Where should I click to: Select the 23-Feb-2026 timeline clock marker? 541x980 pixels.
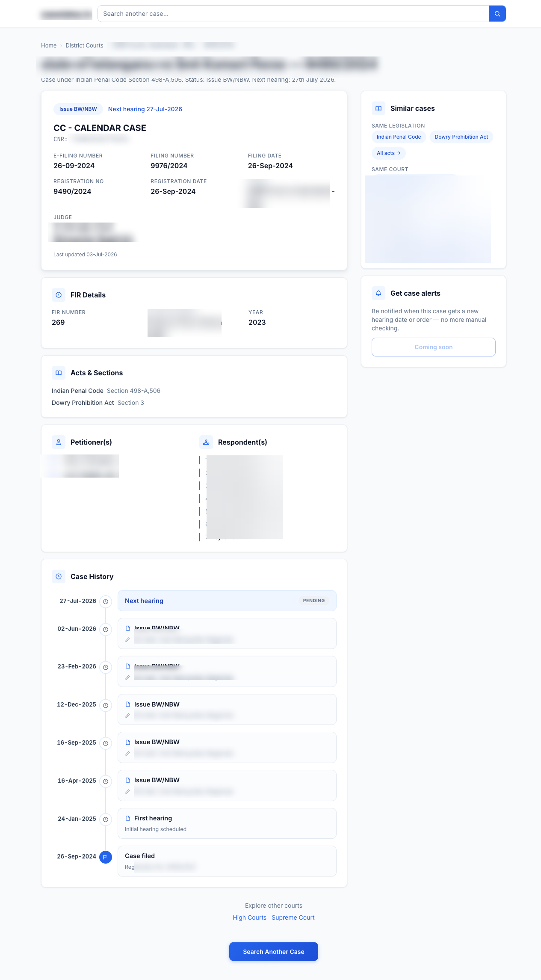106,667
